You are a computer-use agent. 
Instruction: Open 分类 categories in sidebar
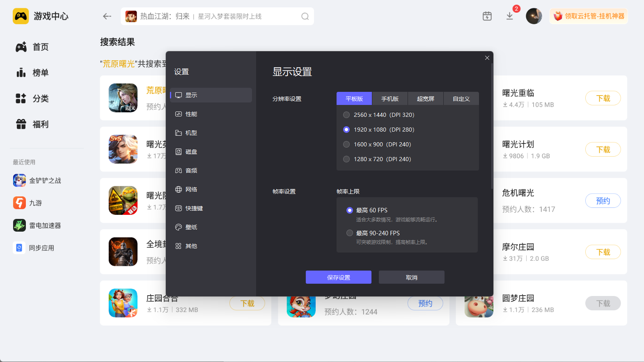(32, 99)
